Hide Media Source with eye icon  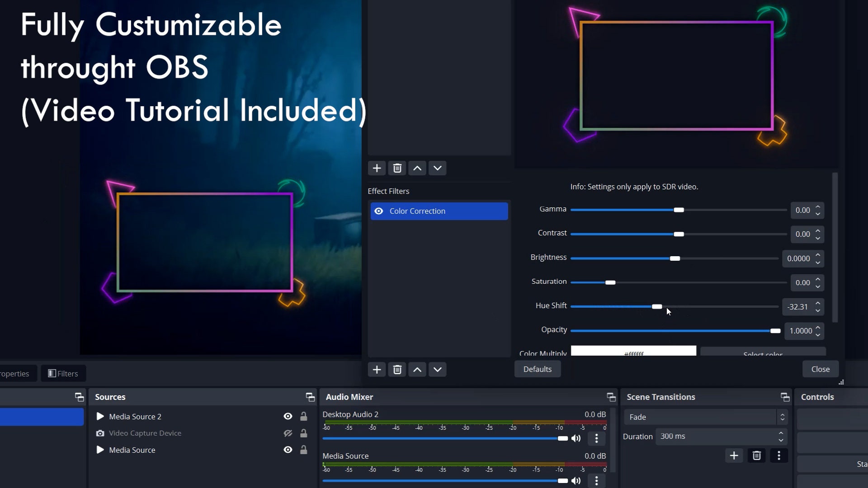pyautogui.click(x=288, y=450)
